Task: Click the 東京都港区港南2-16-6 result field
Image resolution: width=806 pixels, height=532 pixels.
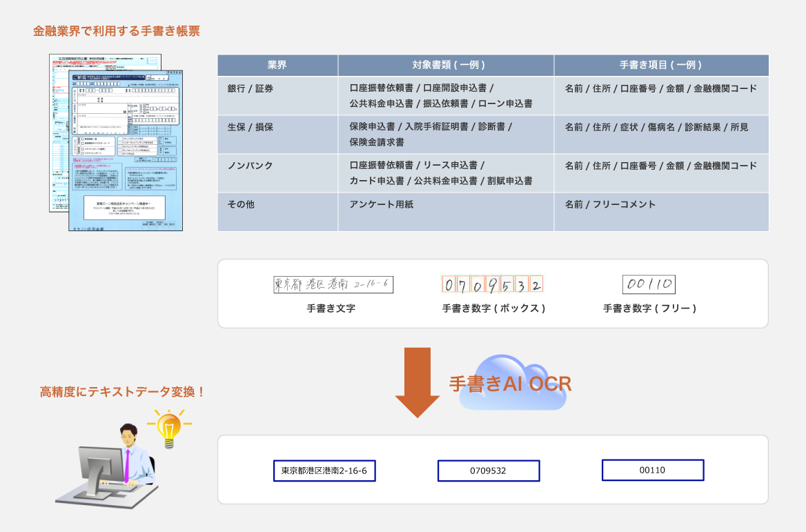Action: point(324,471)
